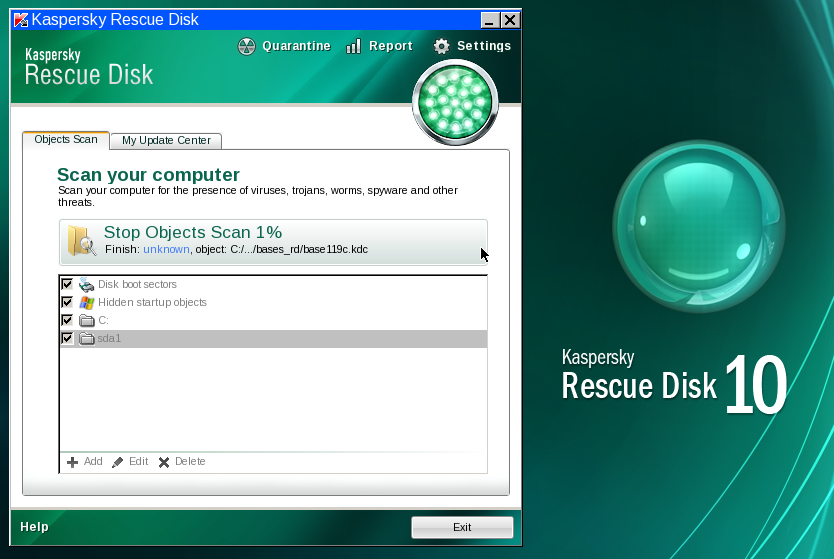834x559 pixels.
Task: Switch to the My Update Center tab
Action: click(x=166, y=141)
